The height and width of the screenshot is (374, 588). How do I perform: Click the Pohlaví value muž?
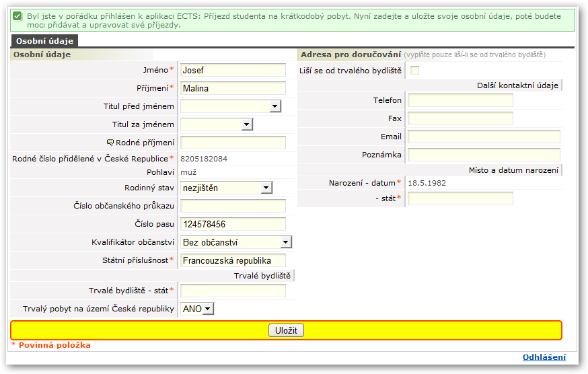(188, 172)
